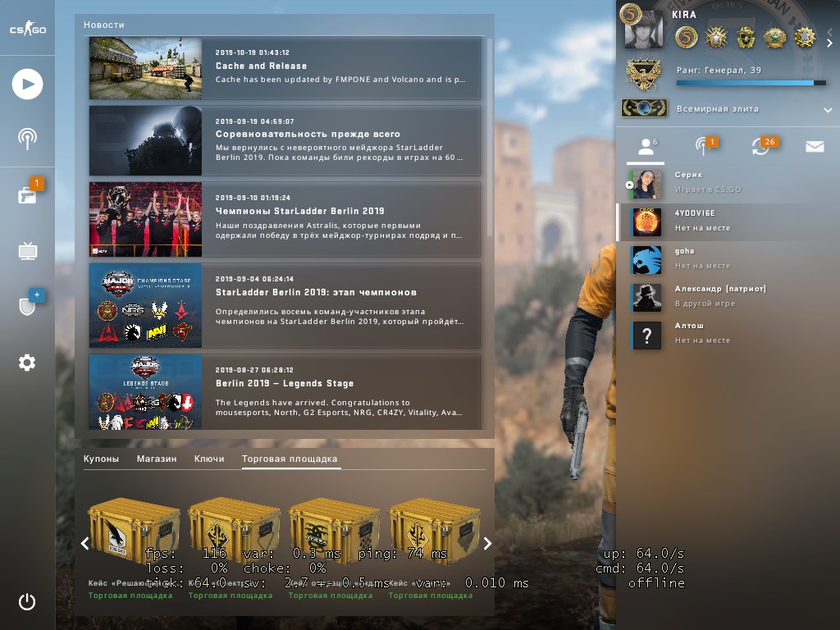Screen dimensions: 840x630
Task: Click the CS:GO logo in the sidebar
Action: [x=28, y=28]
